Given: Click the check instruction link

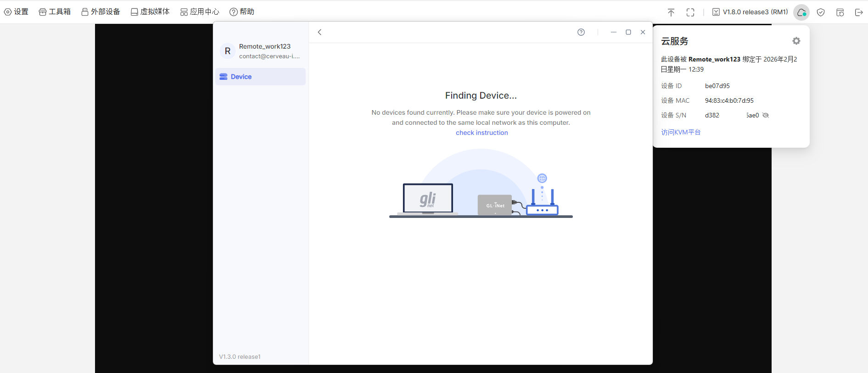Looking at the screenshot, I should (482, 133).
